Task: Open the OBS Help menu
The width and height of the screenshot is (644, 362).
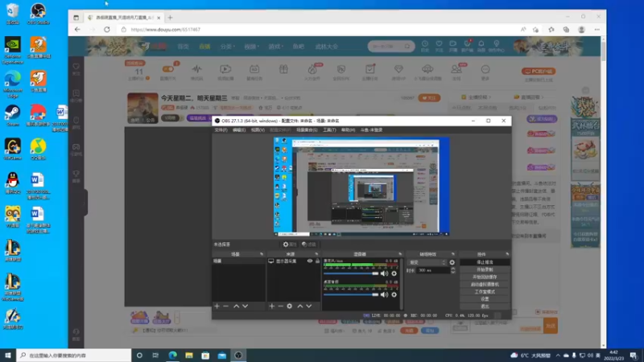Action: click(348, 130)
